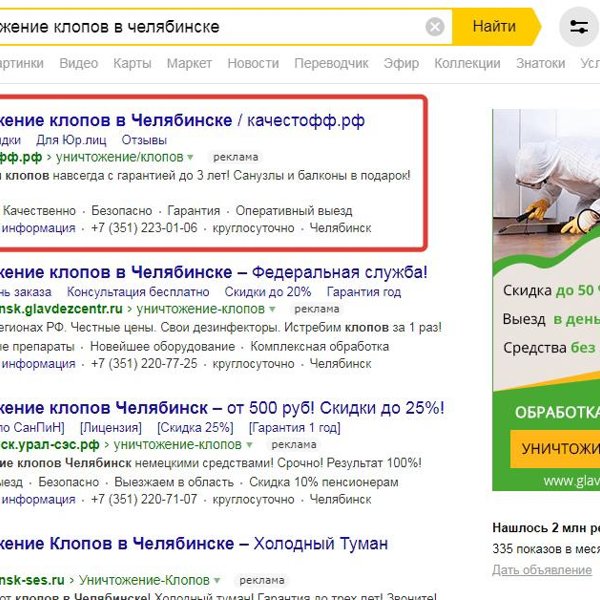Open the Маркет tab
600x600 pixels.
(x=189, y=63)
